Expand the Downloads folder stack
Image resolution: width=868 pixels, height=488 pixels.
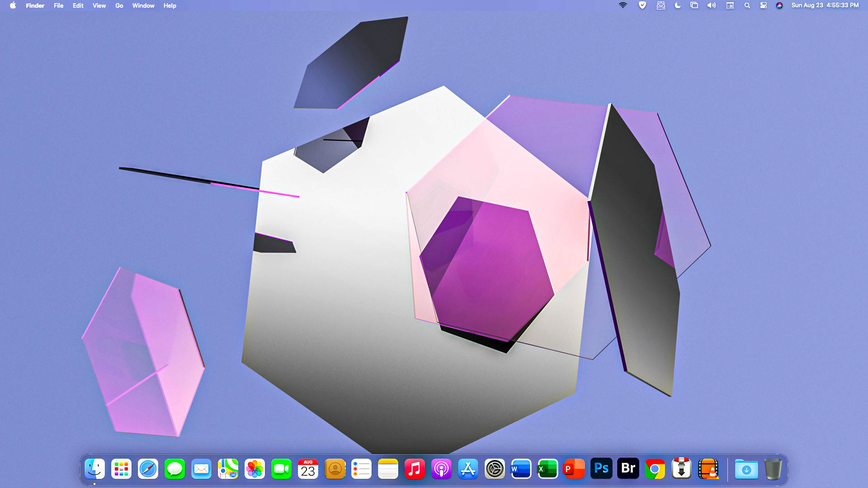point(746,469)
